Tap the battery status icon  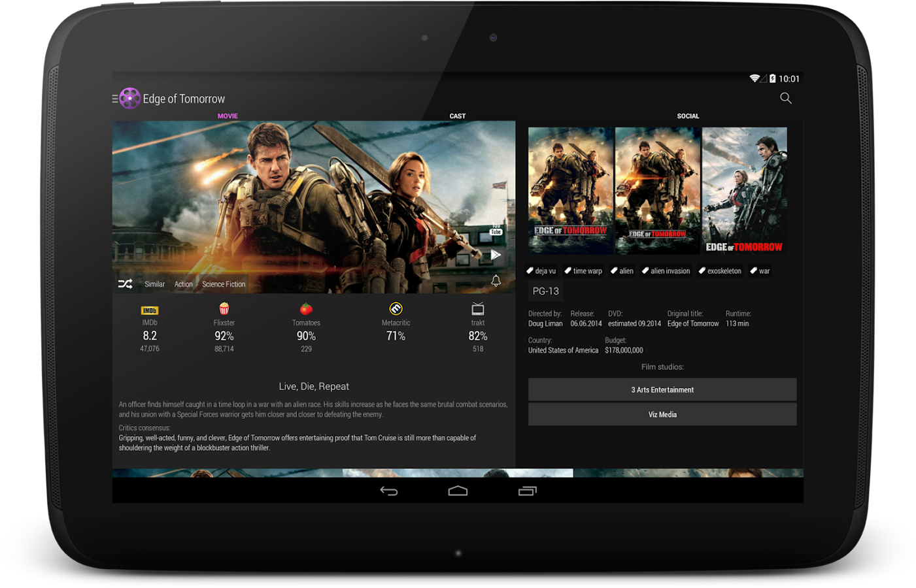pos(772,78)
